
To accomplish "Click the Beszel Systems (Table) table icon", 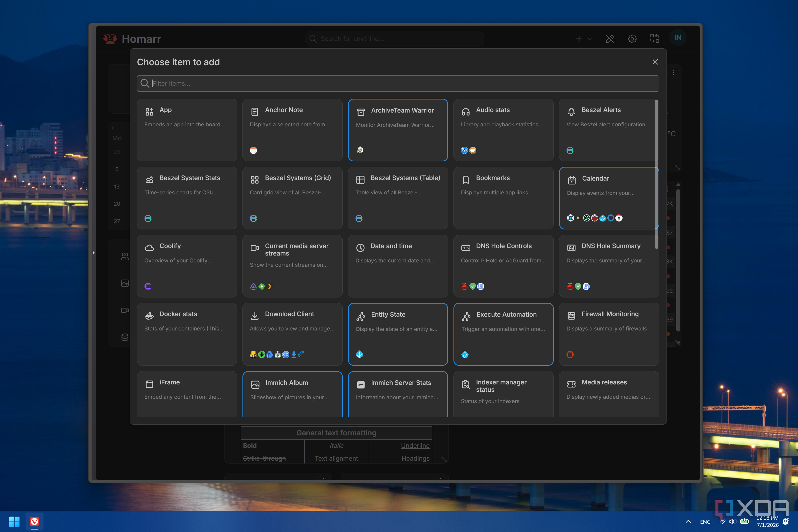I will (x=360, y=180).
